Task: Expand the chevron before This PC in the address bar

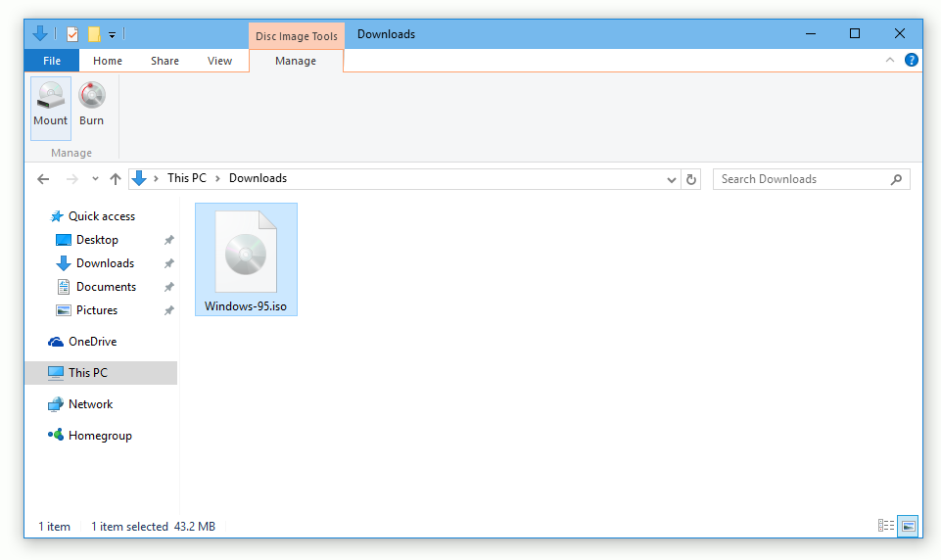Action: 156,178
